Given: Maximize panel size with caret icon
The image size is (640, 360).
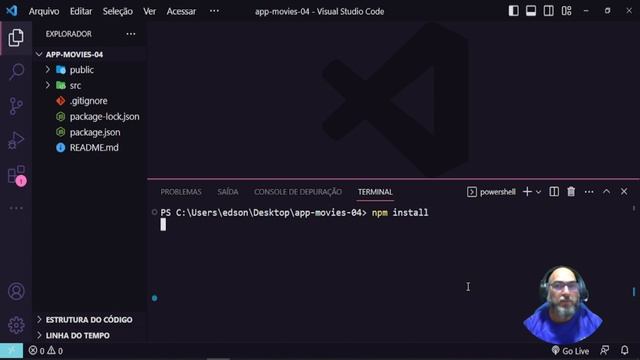Looking at the screenshot, I should 607,191.
